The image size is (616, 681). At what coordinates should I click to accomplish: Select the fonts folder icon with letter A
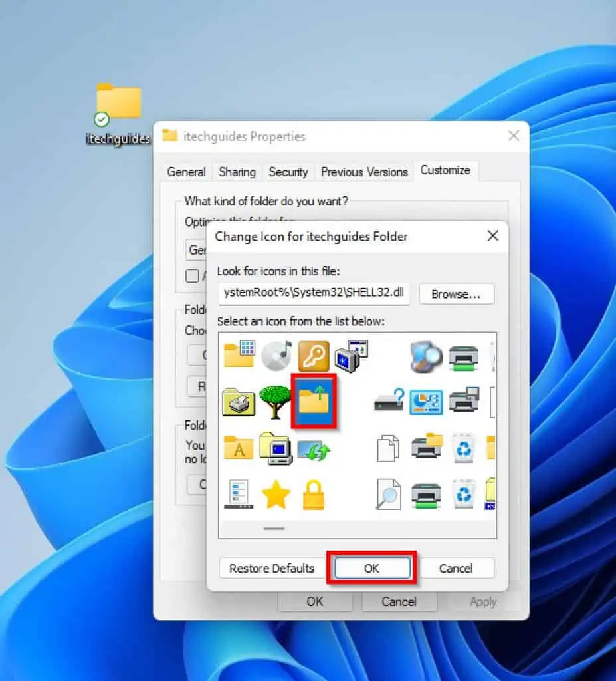[239, 448]
